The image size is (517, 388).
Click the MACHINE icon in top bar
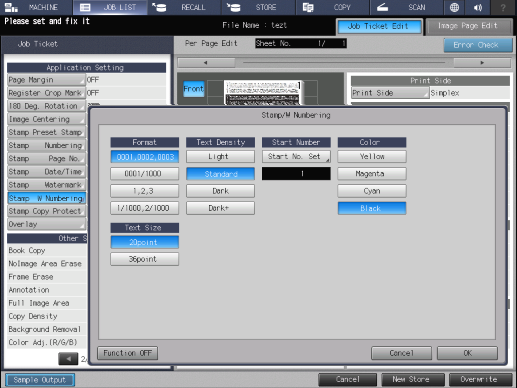(11, 7)
